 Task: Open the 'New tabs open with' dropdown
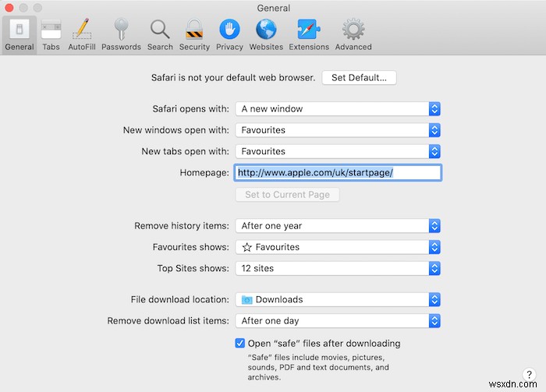pos(338,151)
